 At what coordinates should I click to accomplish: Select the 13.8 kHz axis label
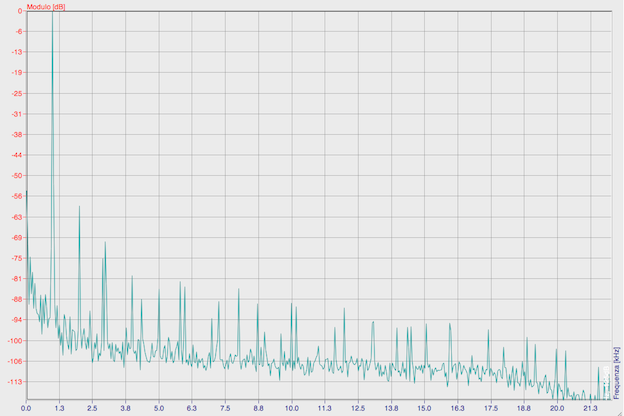tap(391, 408)
